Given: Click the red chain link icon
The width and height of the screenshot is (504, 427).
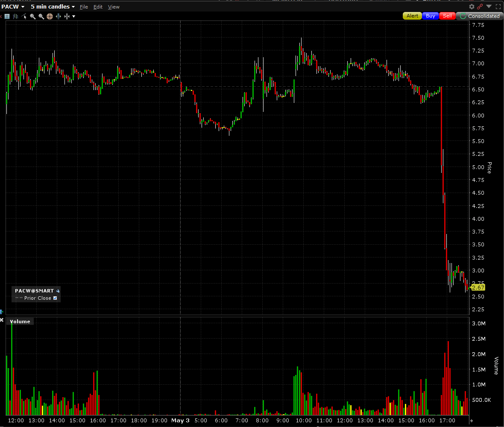Looking at the screenshot, I should (480, 6).
